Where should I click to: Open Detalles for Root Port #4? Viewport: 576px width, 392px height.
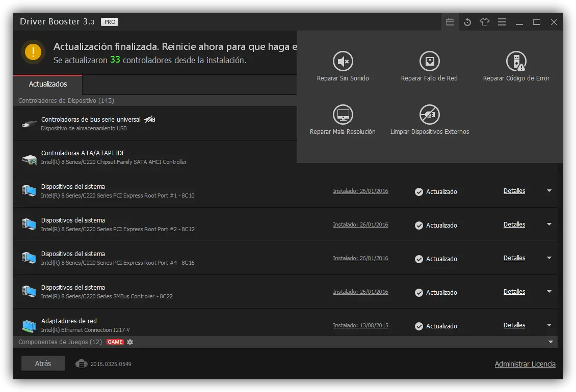[x=514, y=258]
